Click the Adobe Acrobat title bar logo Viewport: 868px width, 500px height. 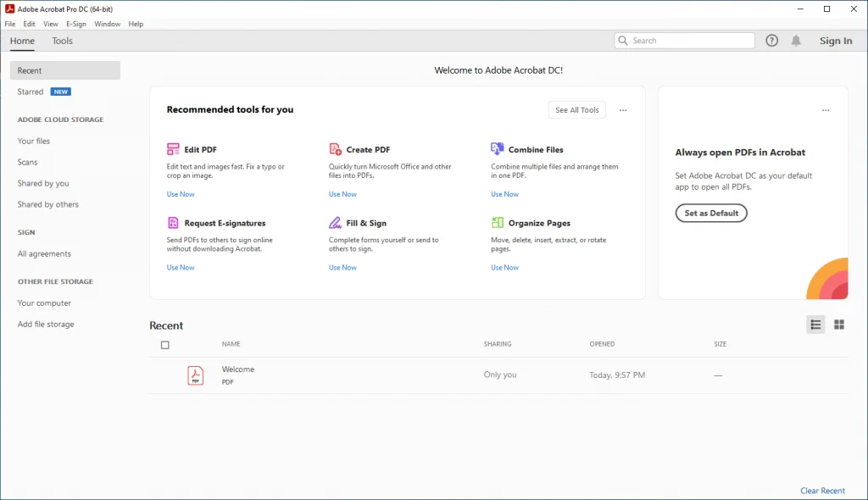pyautogui.click(x=9, y=8)
